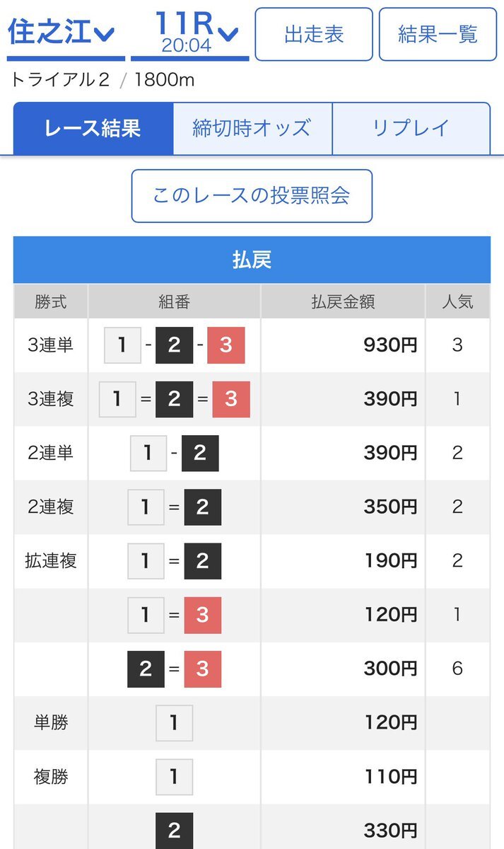Click the 930円 payout amount
This screenshot has height=849, width=504.
pyautogui.click(x=390, y=345)
